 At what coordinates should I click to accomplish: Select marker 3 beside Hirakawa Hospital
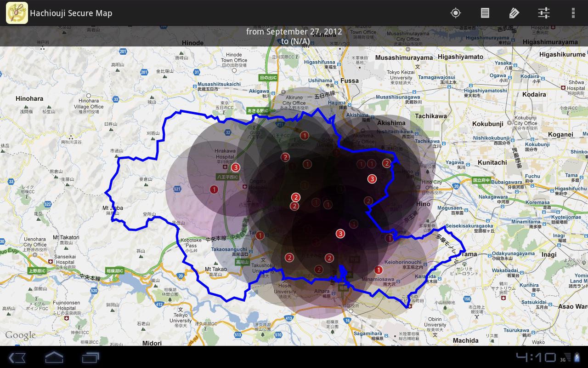tap(236, 167)
